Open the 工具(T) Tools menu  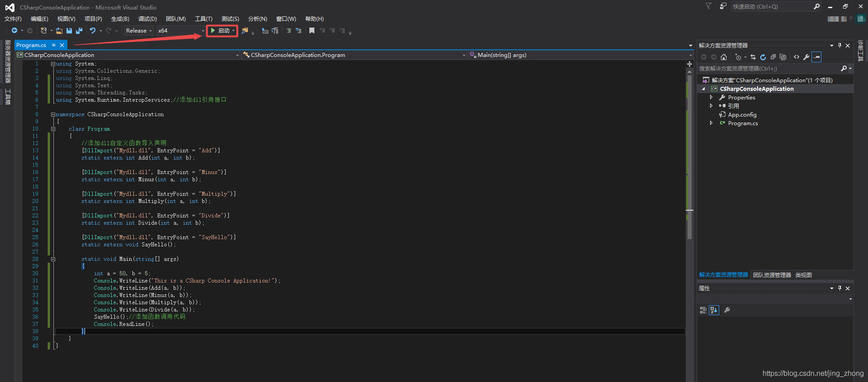(204, 19)
